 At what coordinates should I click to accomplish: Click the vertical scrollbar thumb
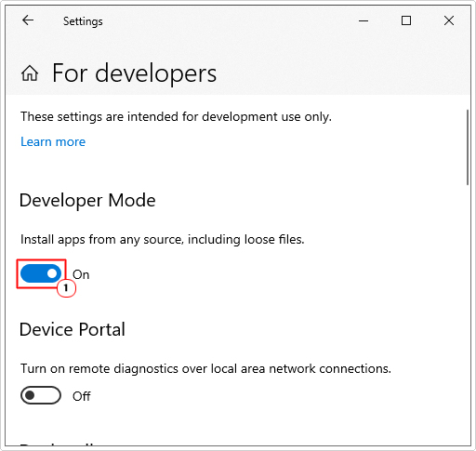(x=468, y=147)
